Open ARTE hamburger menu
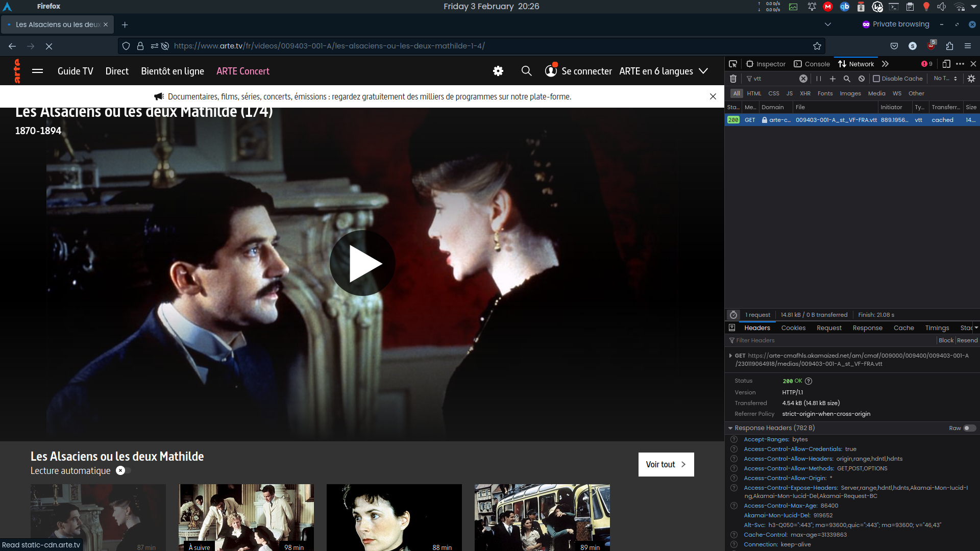Screen dimensions: 980x551 tap(37, 71)
